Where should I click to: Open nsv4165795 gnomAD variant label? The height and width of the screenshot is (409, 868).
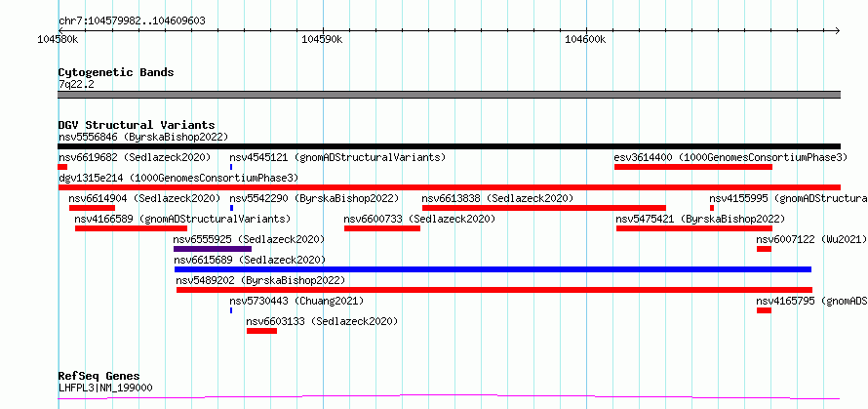(x=812, y=301)
